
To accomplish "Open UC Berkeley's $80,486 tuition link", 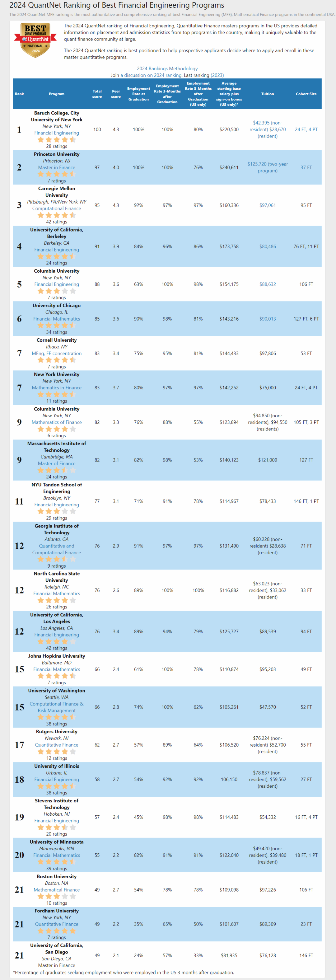I will [268, 246].
